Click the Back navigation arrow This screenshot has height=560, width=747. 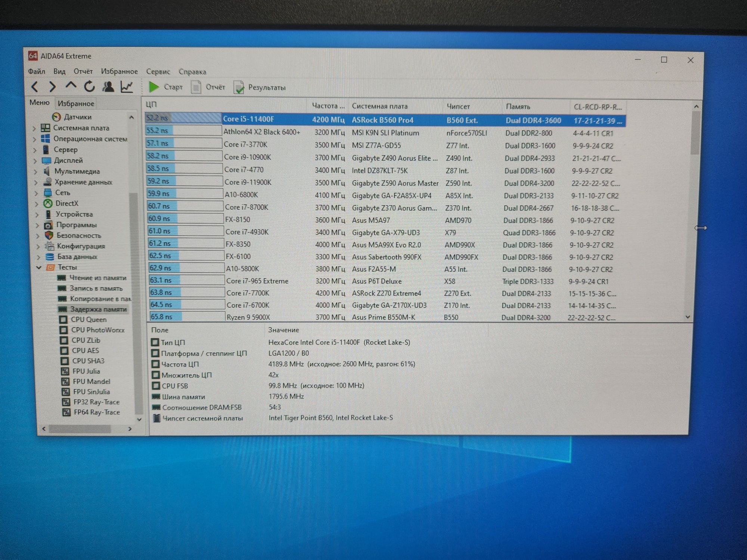[35, 87]
